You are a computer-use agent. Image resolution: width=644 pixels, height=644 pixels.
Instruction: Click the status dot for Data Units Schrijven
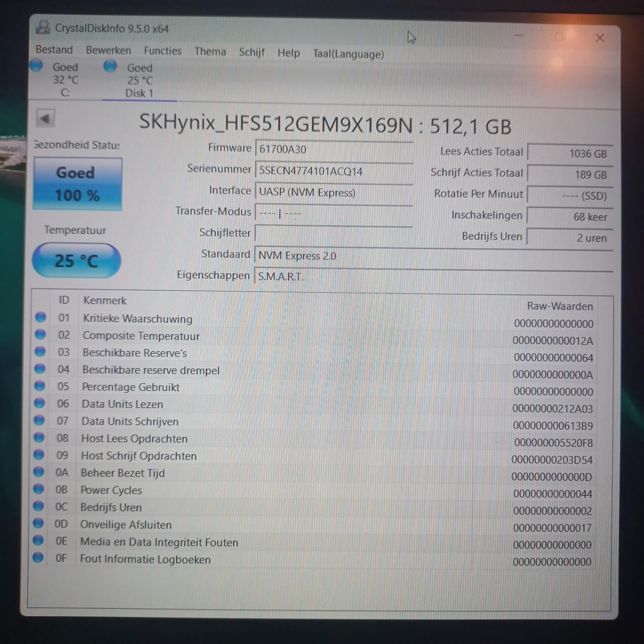tap(39, 420)
